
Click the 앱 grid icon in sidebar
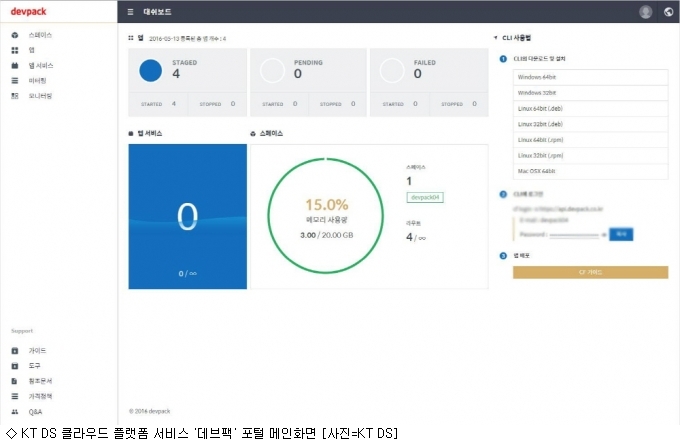coord(15,50)
